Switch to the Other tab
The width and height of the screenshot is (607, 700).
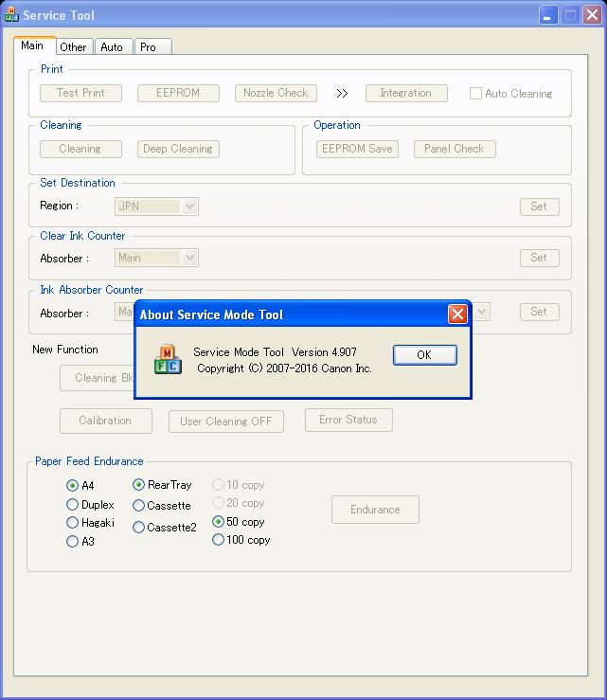(73, 46)
